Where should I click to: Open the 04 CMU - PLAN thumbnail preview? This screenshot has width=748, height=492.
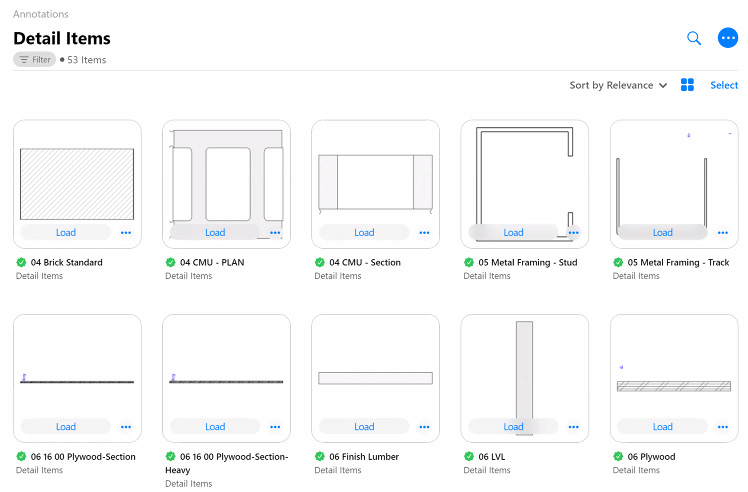[x=226, y=175]
